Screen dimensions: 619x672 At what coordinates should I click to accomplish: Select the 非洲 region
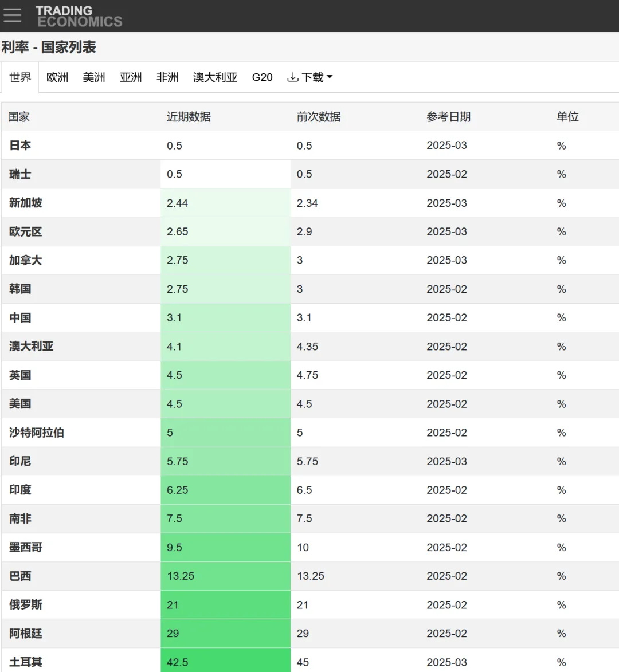(x=167, y=77)
